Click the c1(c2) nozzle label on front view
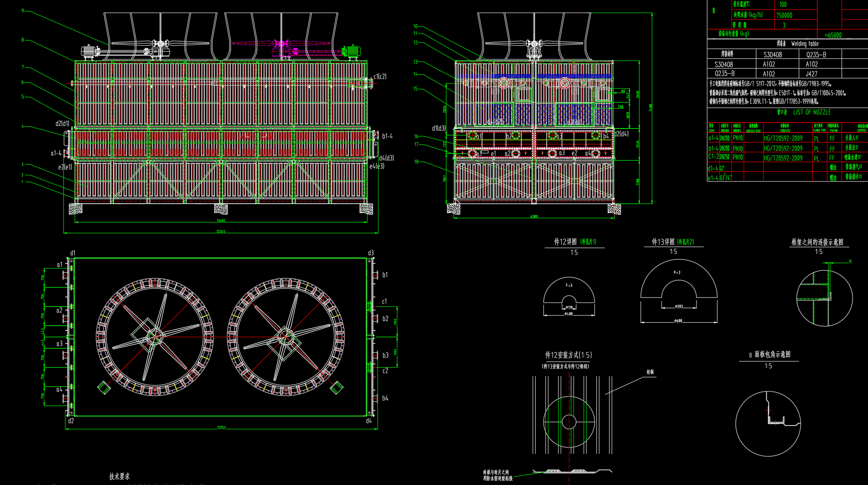Screen dimensions: 868x485 (x=380, y=77)
